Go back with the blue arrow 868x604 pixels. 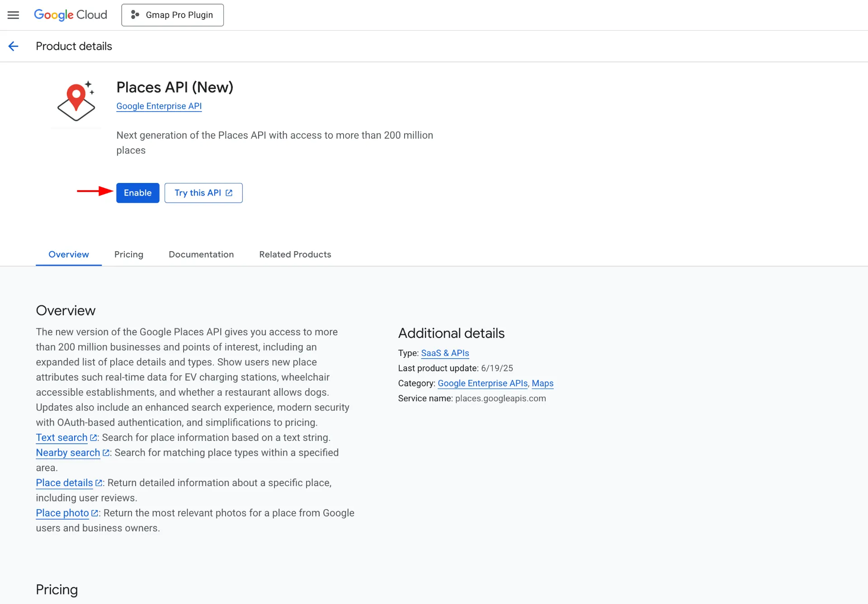13,46
